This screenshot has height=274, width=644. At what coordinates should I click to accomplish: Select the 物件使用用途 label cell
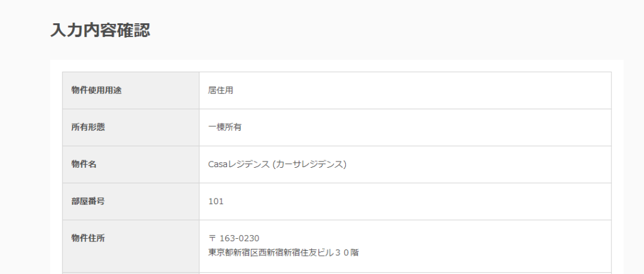coord(131,90)
